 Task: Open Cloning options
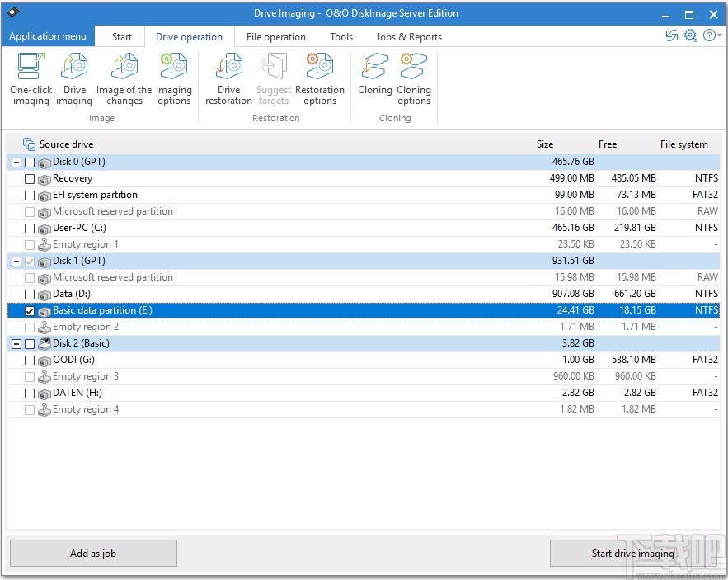click(x=413, y=77)
